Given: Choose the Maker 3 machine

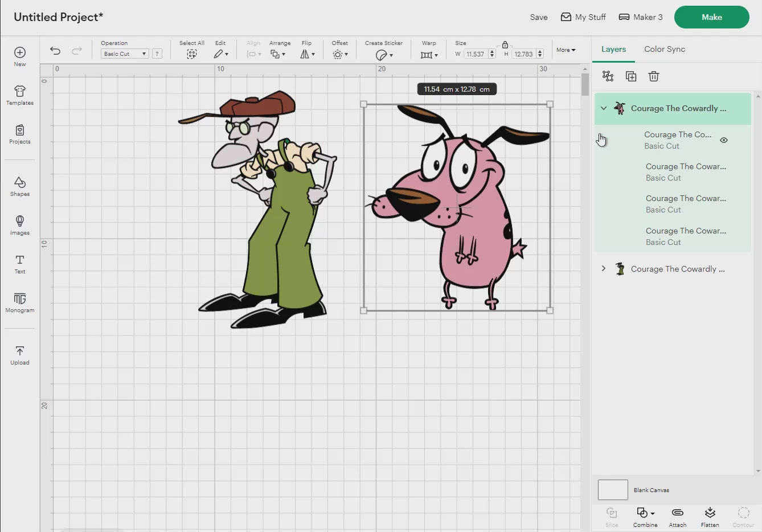Looking at the screenshot, I should coord(641,17).
